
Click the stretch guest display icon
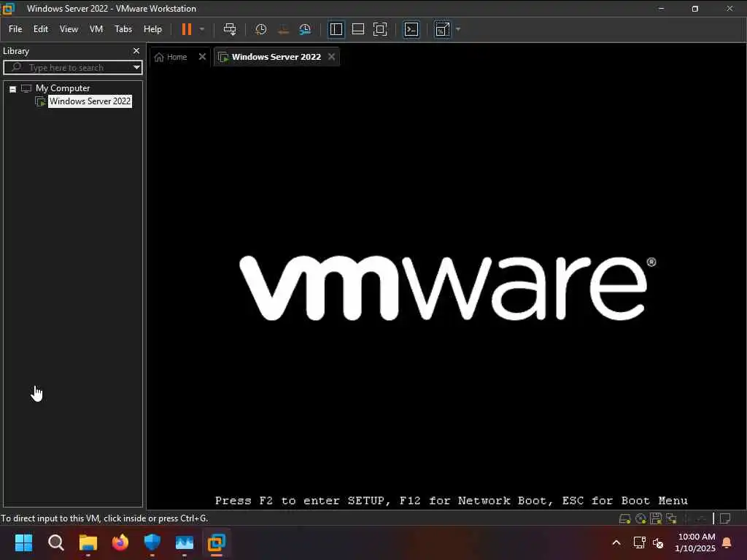click(442, 29)
